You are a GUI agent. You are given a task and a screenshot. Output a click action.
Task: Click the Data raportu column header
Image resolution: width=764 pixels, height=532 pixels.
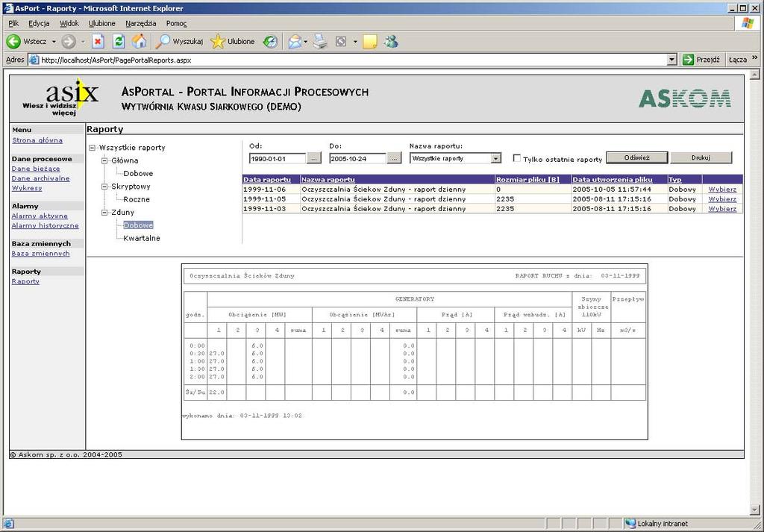pyautogui.click(x=267, y=180)
